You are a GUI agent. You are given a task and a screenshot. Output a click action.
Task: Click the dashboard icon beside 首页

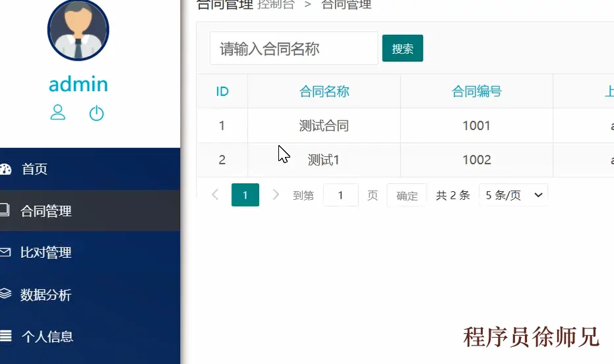click(5, 169)
